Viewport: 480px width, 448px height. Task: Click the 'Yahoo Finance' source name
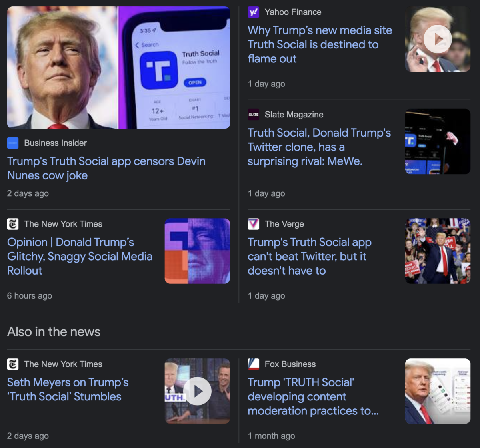point(293,12)
